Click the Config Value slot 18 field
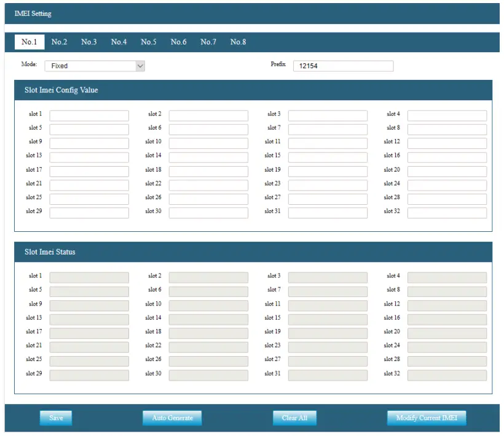The width and height of the screenshot is (504, 436). (208, 172)
